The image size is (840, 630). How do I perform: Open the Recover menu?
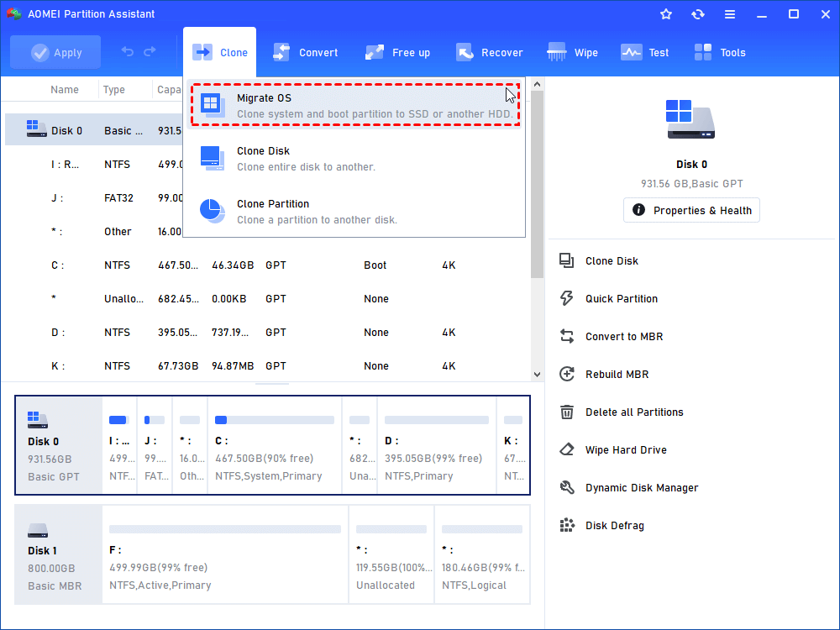(x=489, y=52)
